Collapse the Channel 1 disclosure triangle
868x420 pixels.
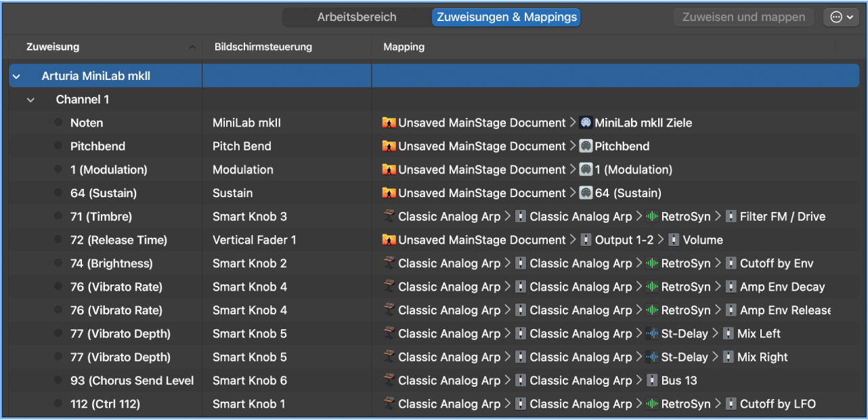tap(30, 99)
